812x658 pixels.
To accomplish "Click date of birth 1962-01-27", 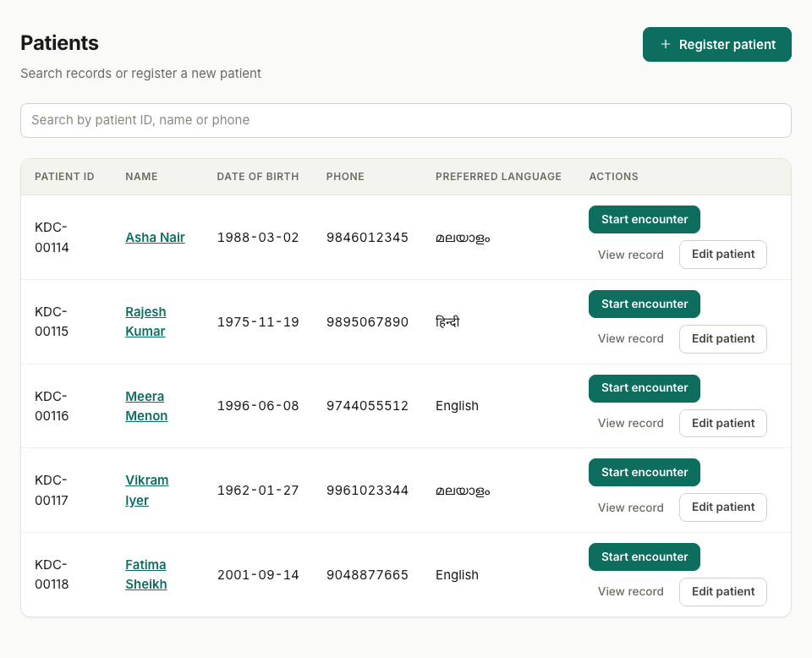I will pyautogui.click(x=258, y=491).
